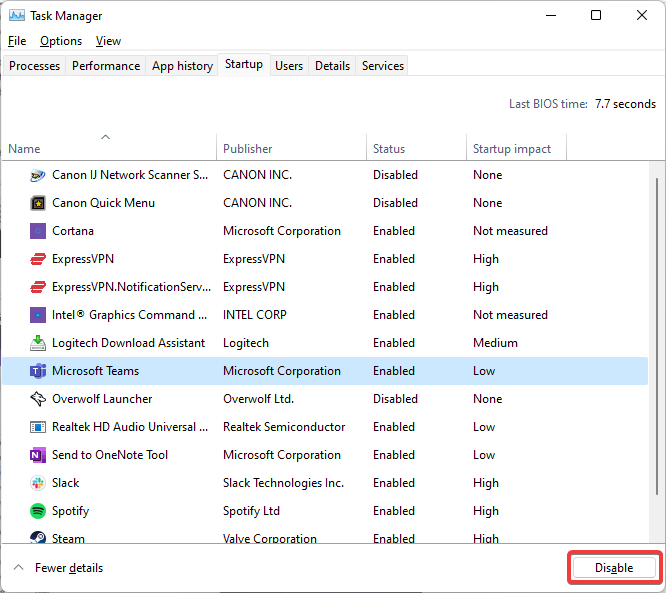Image resolution: width=666 pixels, height=593 pixels.
Task: Select the Cortana startup icon
Action: [x=38, y=231]
